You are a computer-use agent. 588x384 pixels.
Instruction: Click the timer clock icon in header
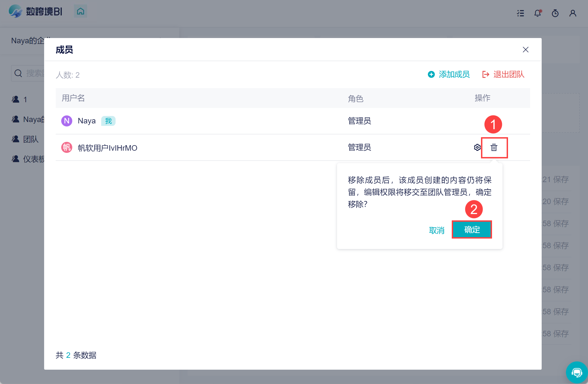pyautogui.click(x=555, y=13)
